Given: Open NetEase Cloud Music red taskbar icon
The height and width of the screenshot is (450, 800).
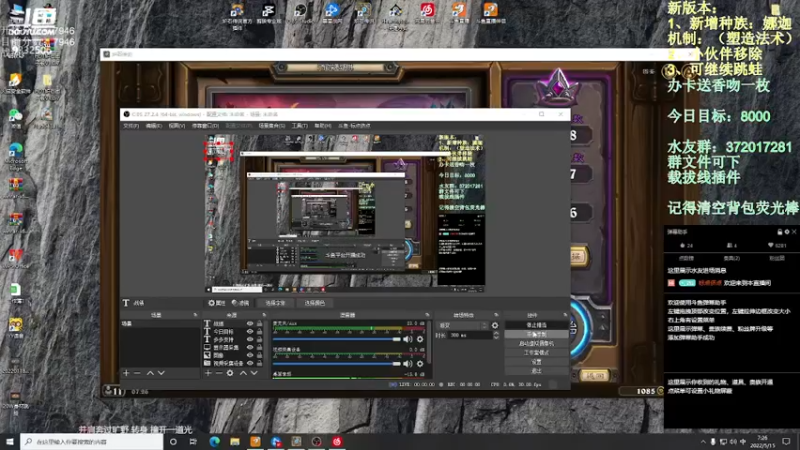Looking at the screenshot, I should tap(337, 441).
